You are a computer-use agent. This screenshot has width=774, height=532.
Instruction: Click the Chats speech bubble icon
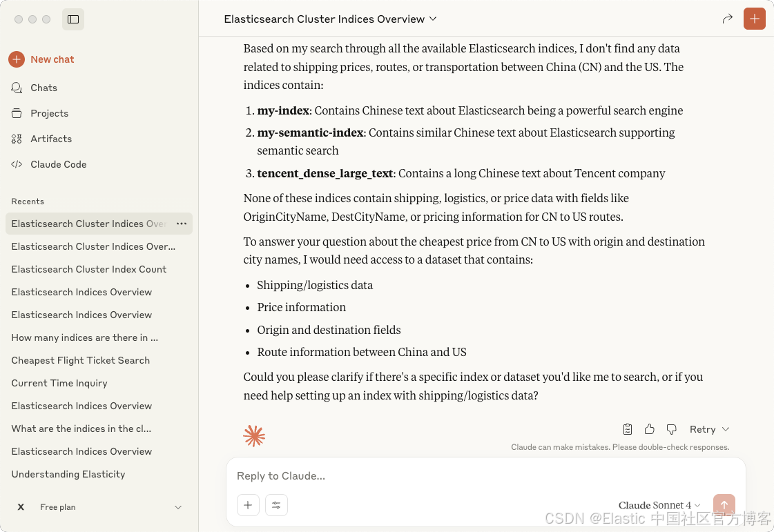tap(17, 88)
